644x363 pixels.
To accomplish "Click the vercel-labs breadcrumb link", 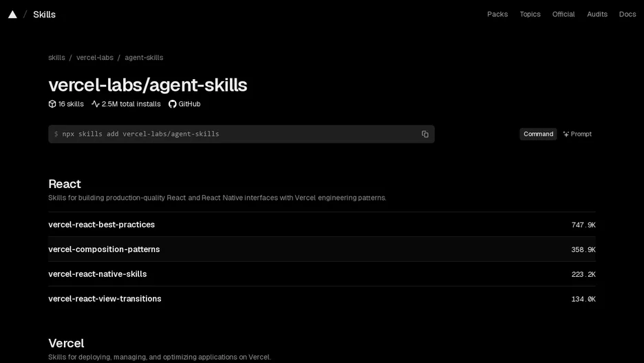I will pos(95,58).
